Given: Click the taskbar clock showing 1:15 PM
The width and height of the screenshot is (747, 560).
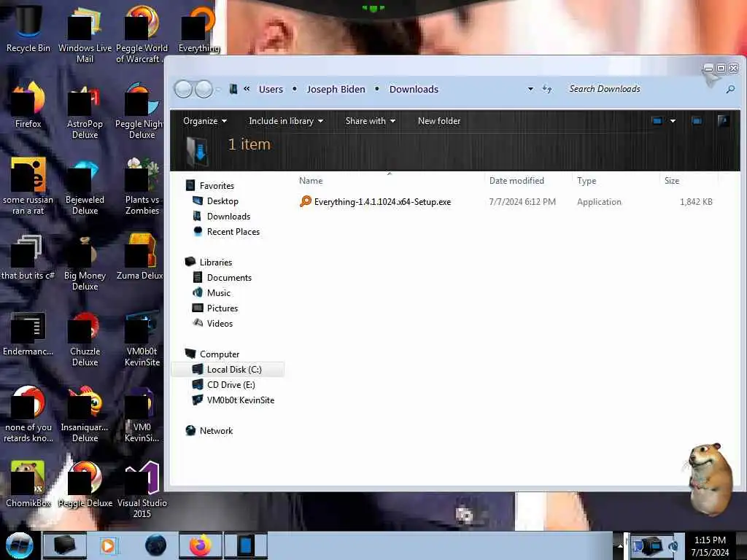Looking at the screenshot, I should click(710, 545).
